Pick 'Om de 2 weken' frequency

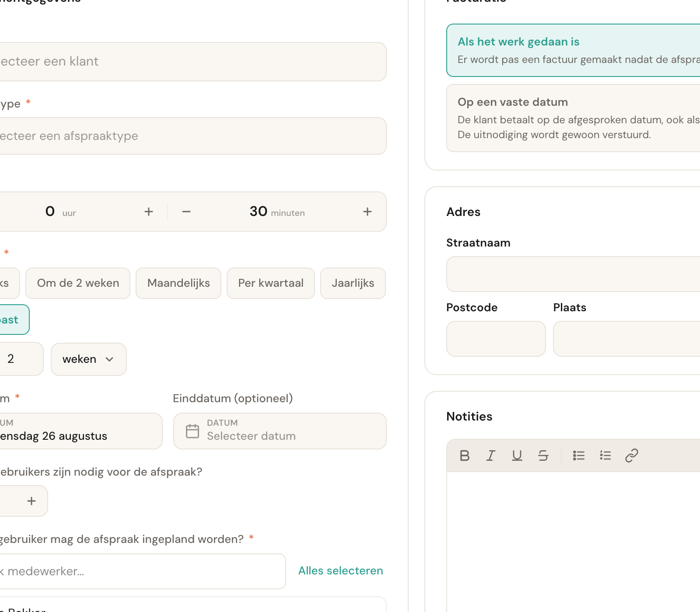(x=78, y=283)
